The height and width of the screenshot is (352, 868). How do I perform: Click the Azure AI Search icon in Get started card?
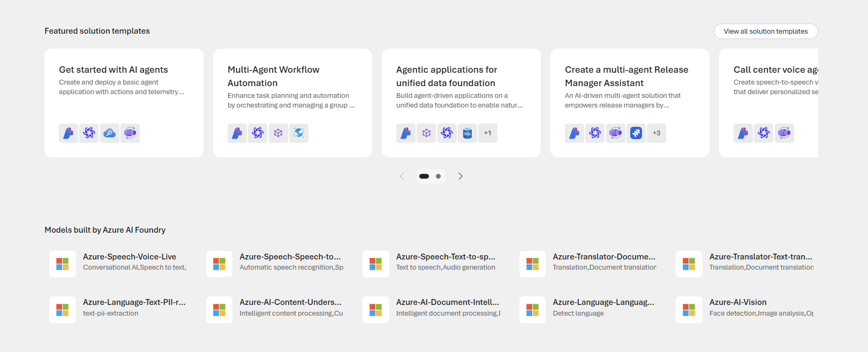(110, 133)
